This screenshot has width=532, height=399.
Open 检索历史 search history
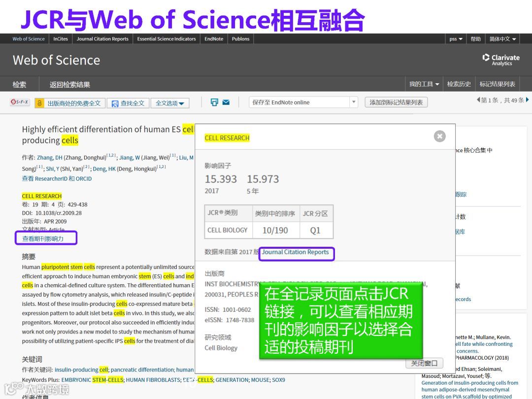[x=459, y=84]
